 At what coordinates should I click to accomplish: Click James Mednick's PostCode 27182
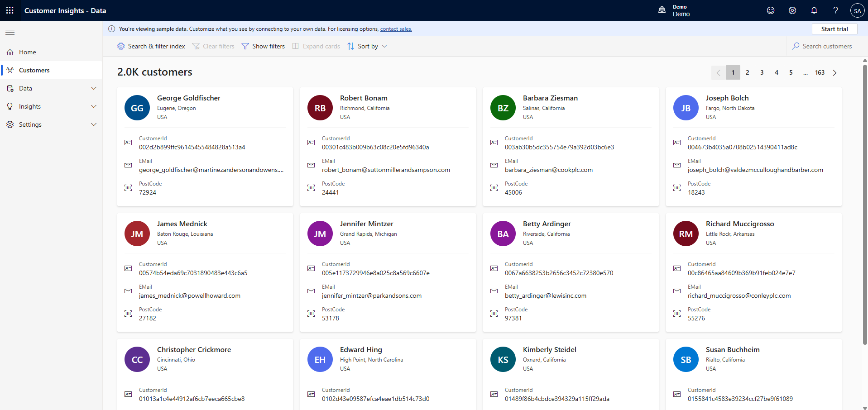148,318
